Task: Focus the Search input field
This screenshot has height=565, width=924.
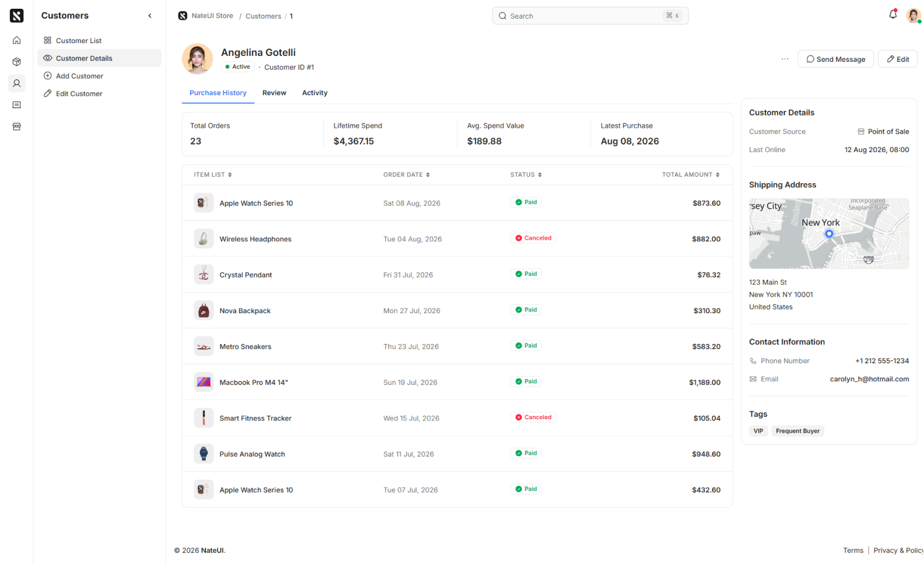Action: pos(590,16)
